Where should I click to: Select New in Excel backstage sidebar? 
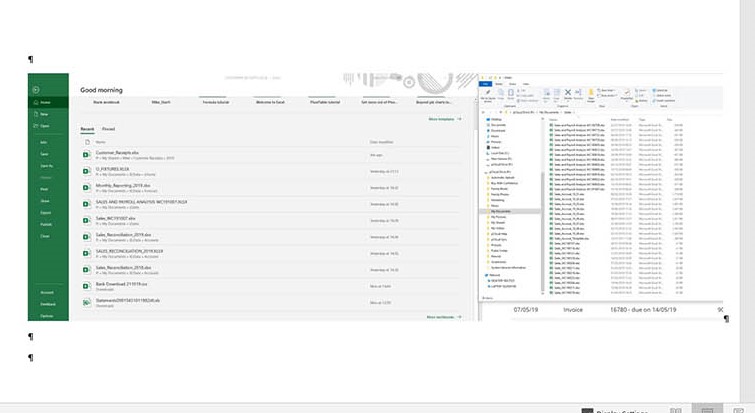41,114
